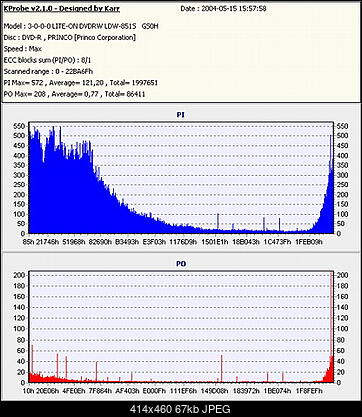Click the PO spike above the 7F884h label
Screen dimensions: 362x417
(x=96, y=372)
